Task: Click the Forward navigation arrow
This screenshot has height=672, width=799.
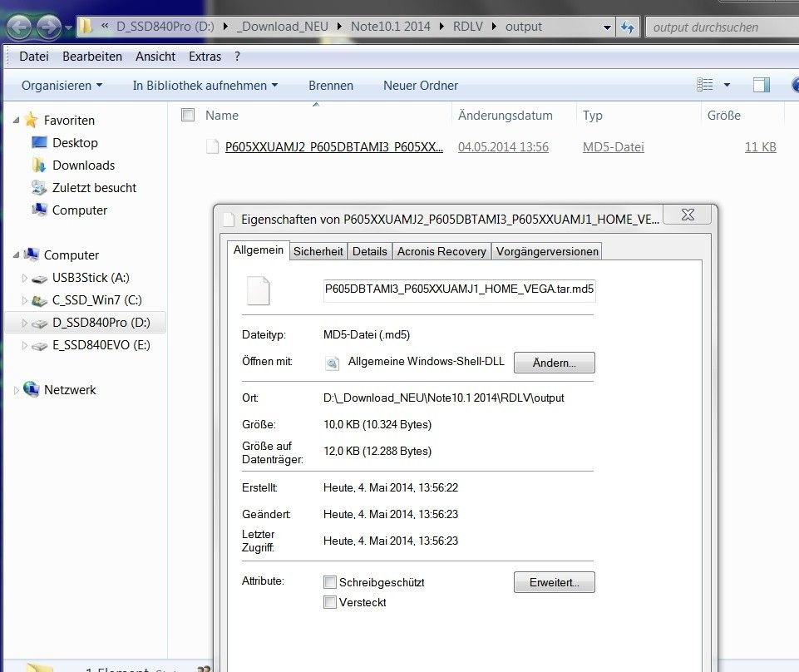Action: point(49,27)
